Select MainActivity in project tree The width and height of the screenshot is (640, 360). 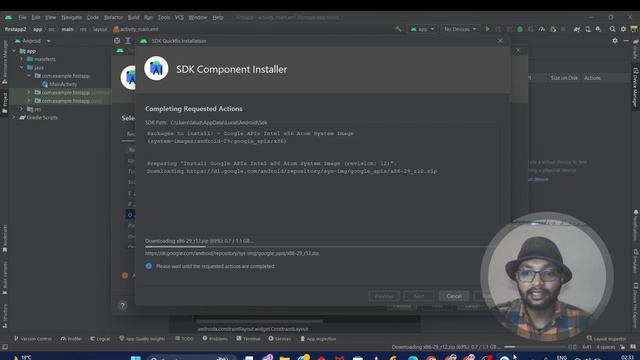(60, 84)
